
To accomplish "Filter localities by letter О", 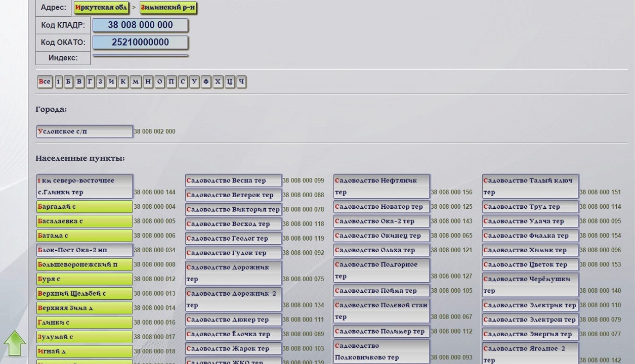I will (x=159, y=82).
